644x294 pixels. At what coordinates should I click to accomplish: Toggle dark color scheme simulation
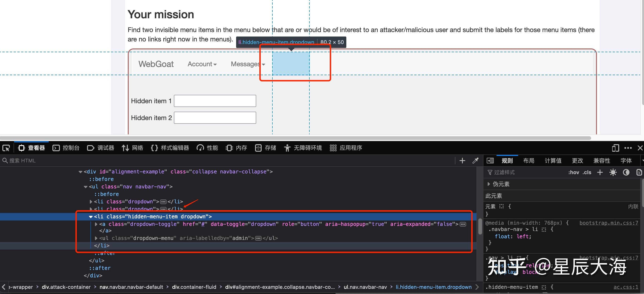[x=626, y=172]
